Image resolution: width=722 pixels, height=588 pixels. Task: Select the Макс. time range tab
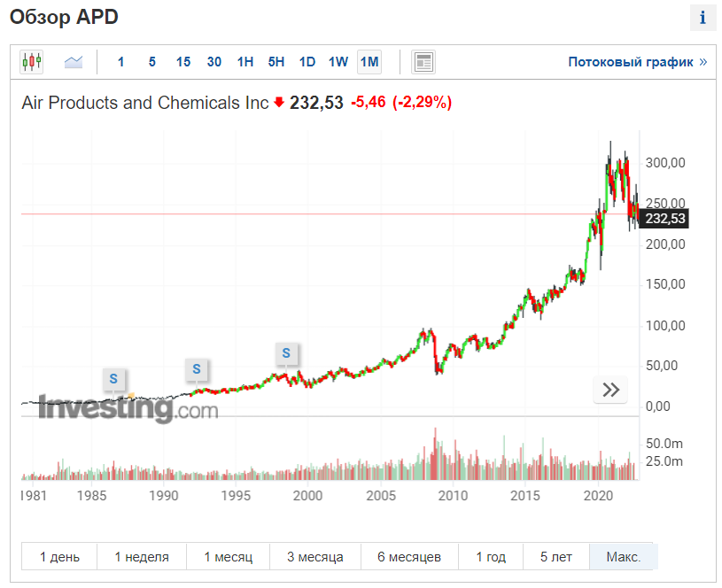(x=623, y=557)
